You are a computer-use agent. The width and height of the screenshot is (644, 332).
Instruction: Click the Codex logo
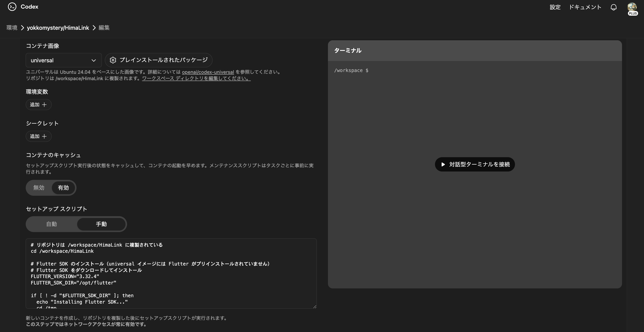[x=22, y=7]
